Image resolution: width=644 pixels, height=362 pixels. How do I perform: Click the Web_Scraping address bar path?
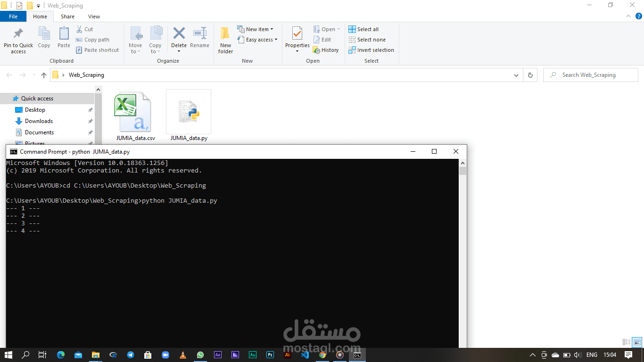pyautogui.click(x=86, y=75)
